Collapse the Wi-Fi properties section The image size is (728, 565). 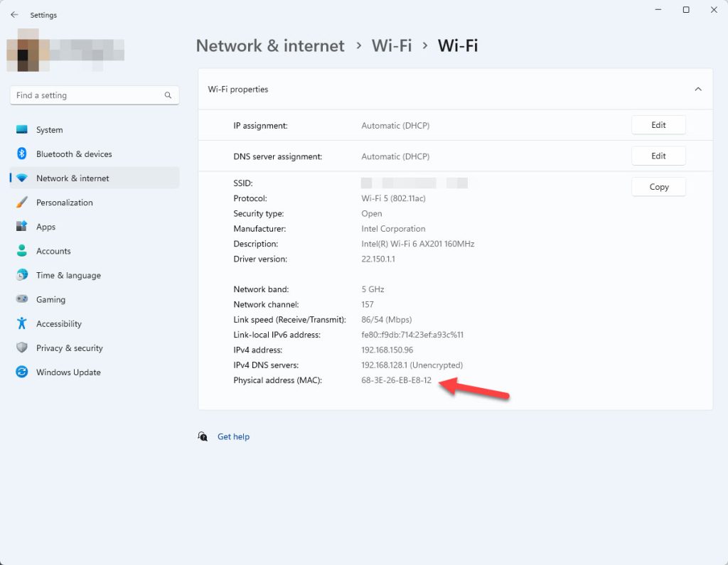(x=697, y=89)
